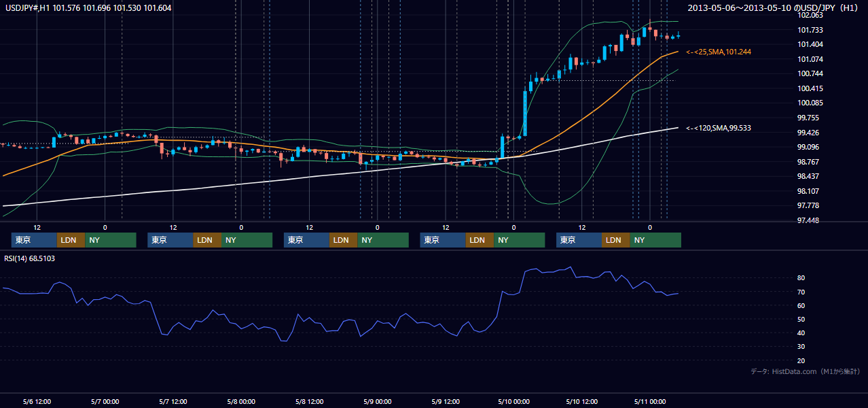Click RSI axis level 80
This screenshot has width=868, height=408.
click(801, 278)
